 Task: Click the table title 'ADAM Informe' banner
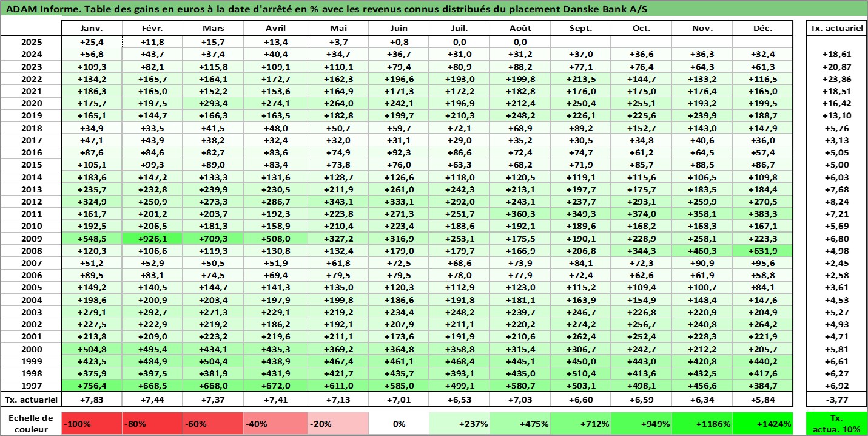click(x=434, y=9)
